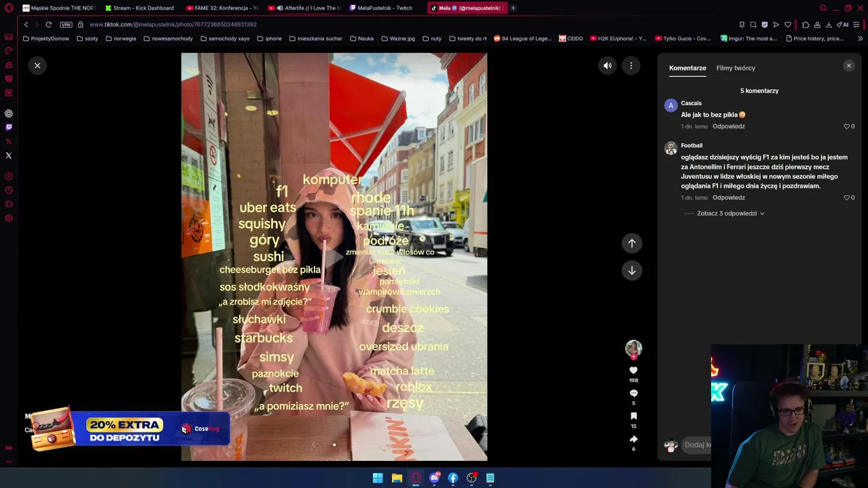Image resolution: width=868 pixels, height=488 pixels.
Task: Like the post with 198 likes
Action: tap(633, 370)
